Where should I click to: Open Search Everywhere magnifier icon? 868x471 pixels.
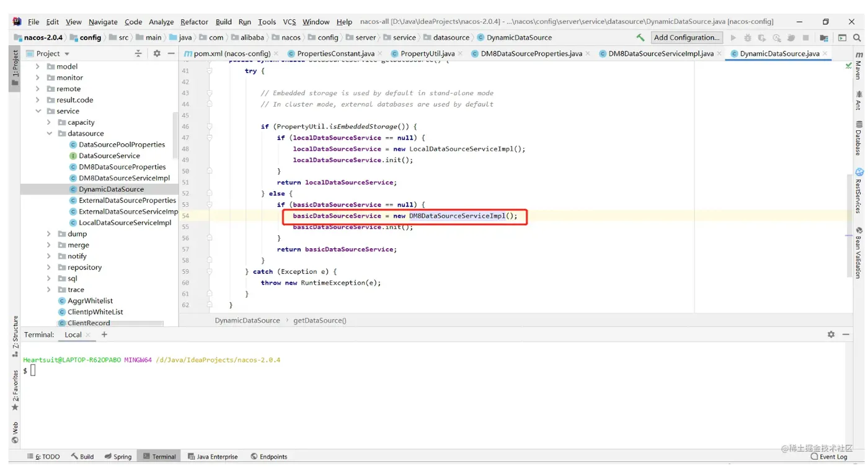pos(857,38)
